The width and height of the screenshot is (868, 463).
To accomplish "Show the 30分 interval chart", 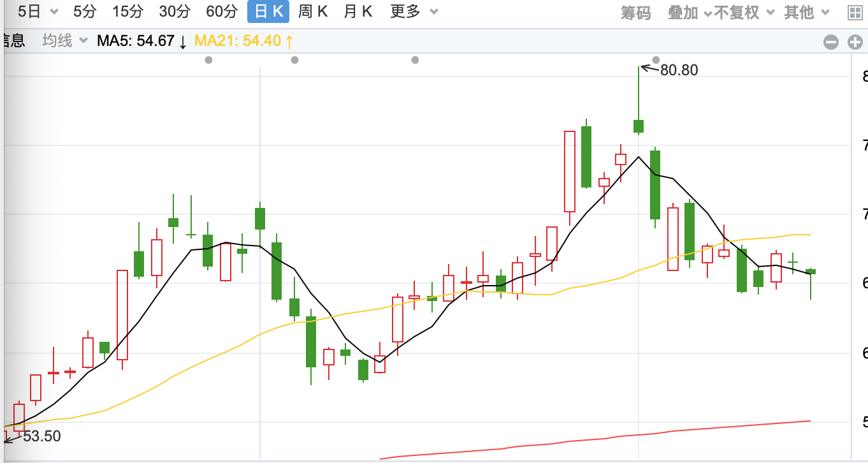I will point(175,11).
